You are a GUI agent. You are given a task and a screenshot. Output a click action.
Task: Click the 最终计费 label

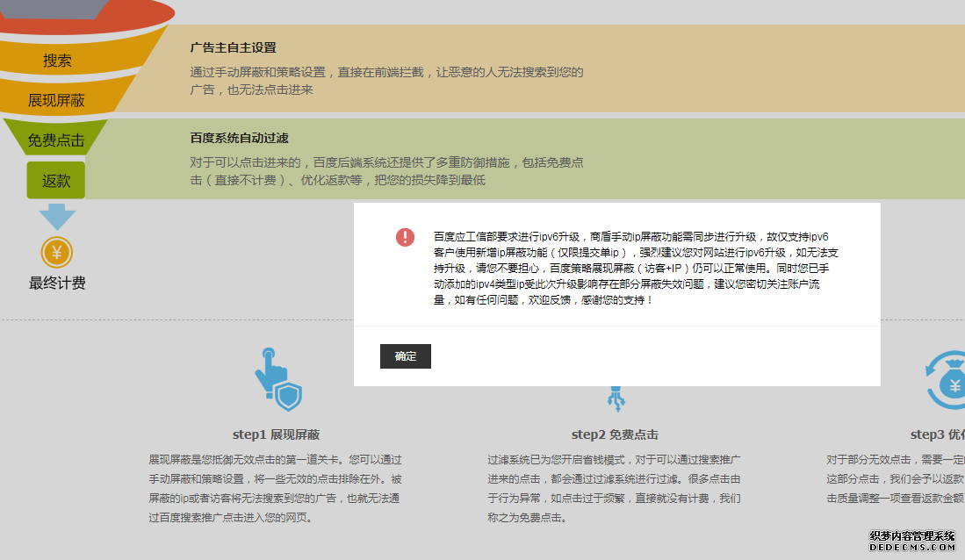(57, 283)
